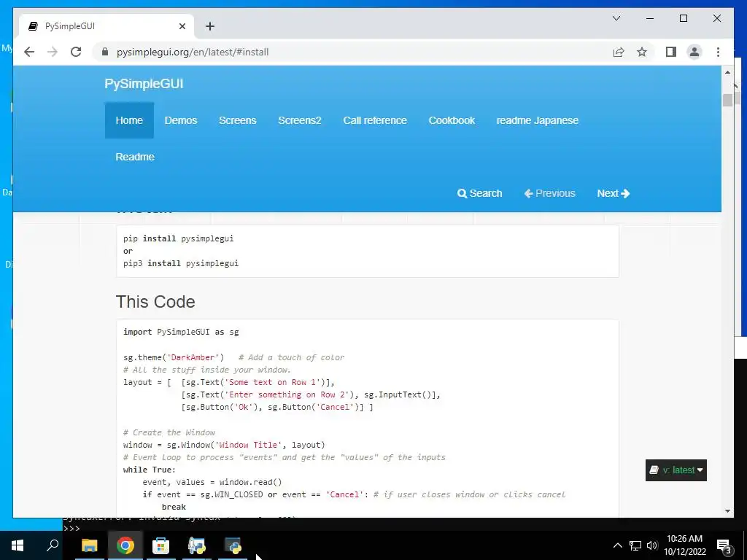The image size is (747, 560).
Task: Open the Windows Start menu
Action: pyautogui.click(x=18, y=545)
